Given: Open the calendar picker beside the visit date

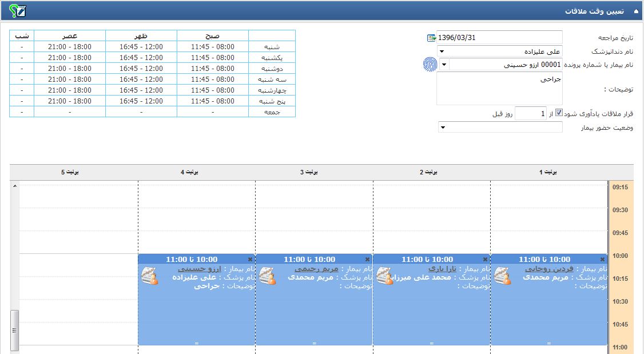Looking at the screenshot, I should (x=431, y=38).
